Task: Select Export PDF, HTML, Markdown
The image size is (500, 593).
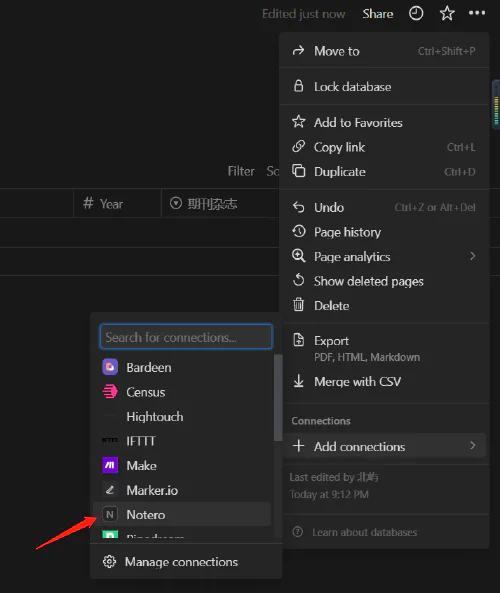Action: 384,348
